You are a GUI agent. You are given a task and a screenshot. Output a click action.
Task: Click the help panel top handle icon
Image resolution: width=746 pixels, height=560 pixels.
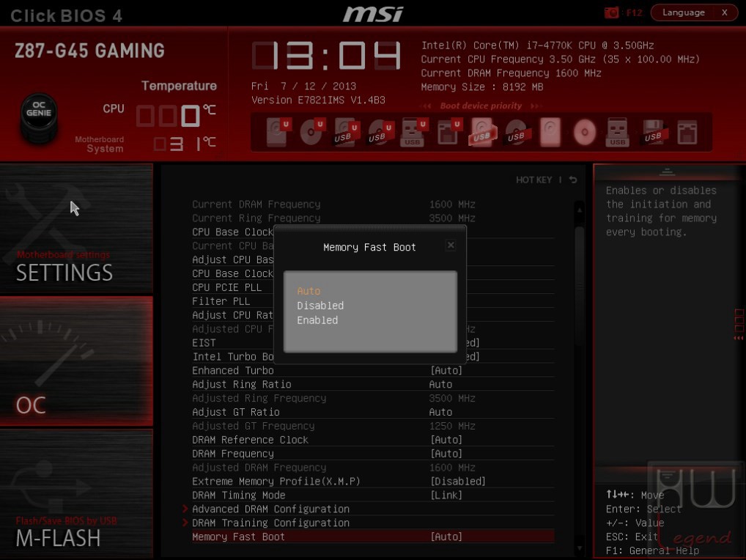(667, 172)
